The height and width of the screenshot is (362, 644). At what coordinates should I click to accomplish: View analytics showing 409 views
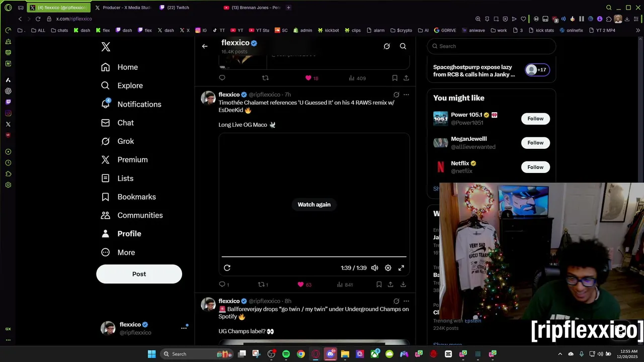[x=357, y=78]
